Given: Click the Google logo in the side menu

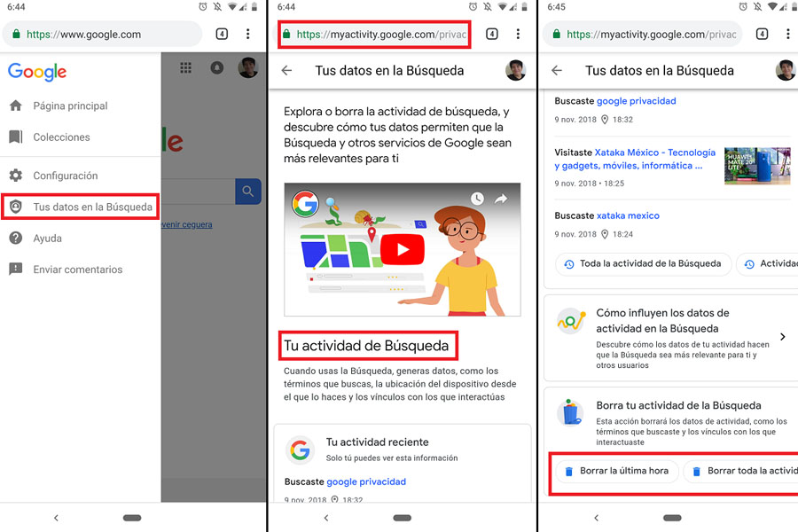Looking at the screenshot, I should (x=37, y=72).
